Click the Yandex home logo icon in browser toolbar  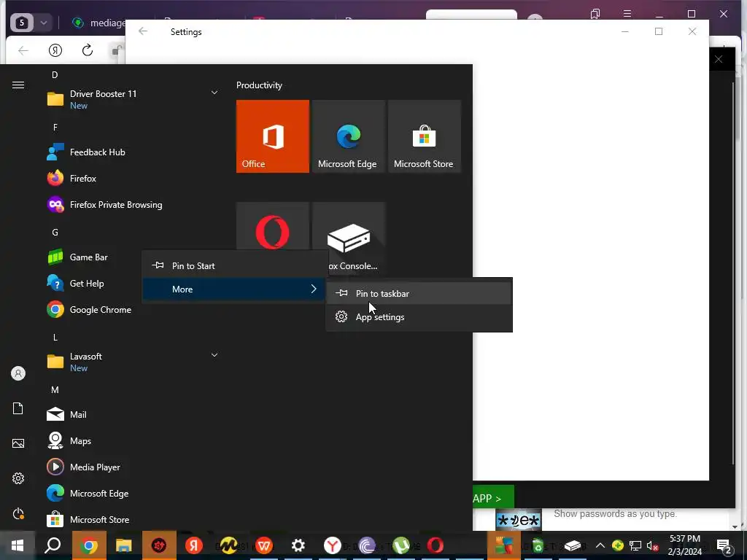point(55,50)
